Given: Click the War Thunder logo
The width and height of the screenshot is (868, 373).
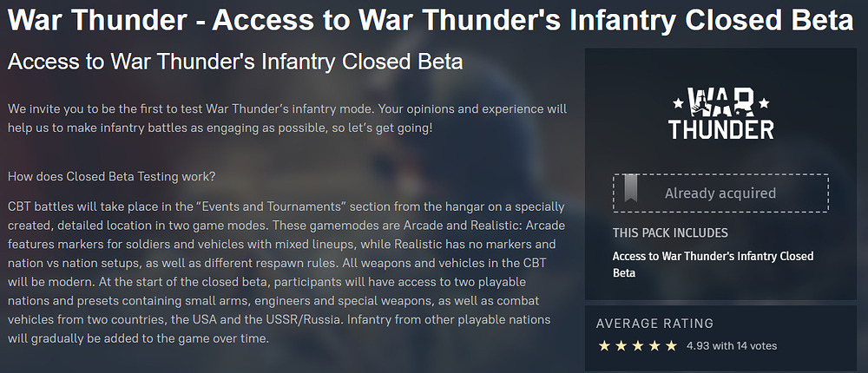Looking at the screenshot, I should click(x=720, y=113).
